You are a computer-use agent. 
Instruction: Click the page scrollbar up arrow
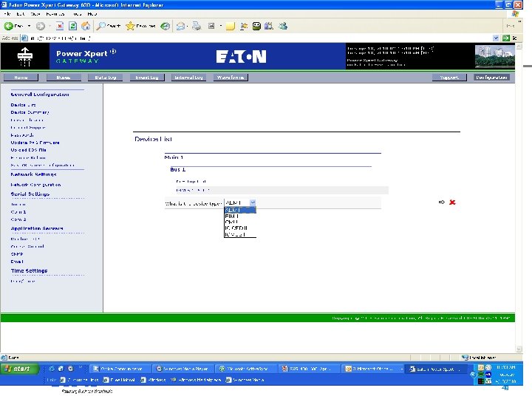pos(519,47)
